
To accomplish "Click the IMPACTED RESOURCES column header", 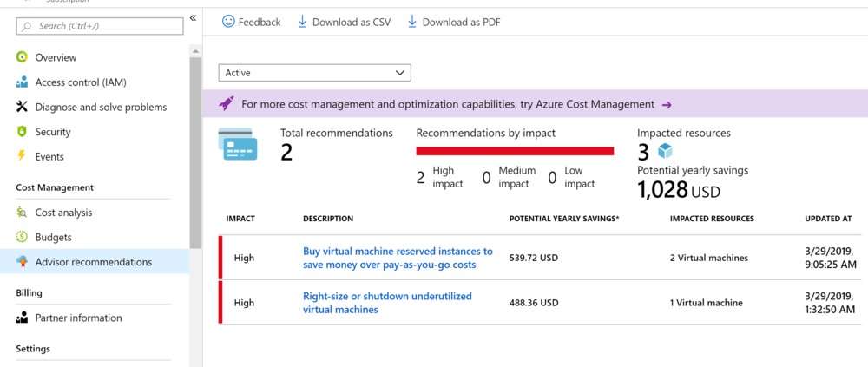I will 712,219.
